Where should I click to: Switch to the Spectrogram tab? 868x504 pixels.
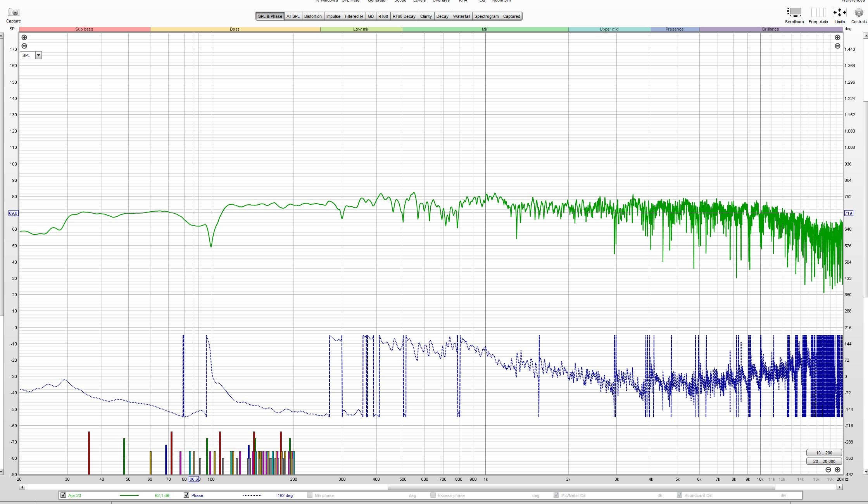(486, 16)
